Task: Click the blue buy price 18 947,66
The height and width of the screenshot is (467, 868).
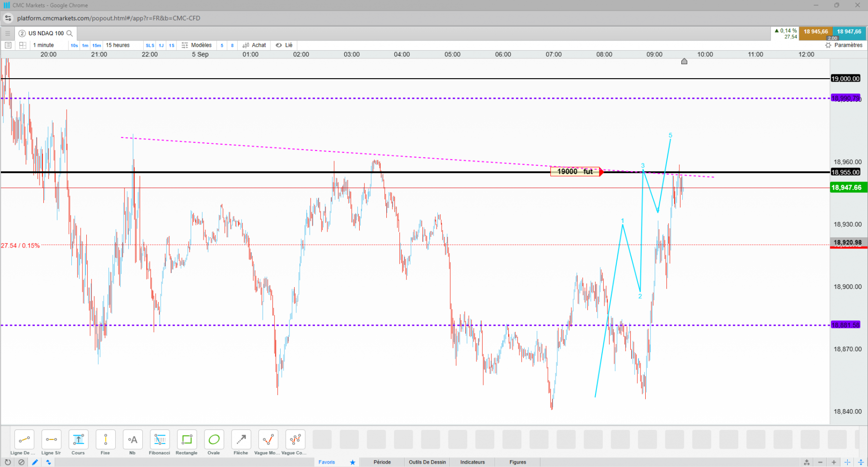Action: (849, 33)
